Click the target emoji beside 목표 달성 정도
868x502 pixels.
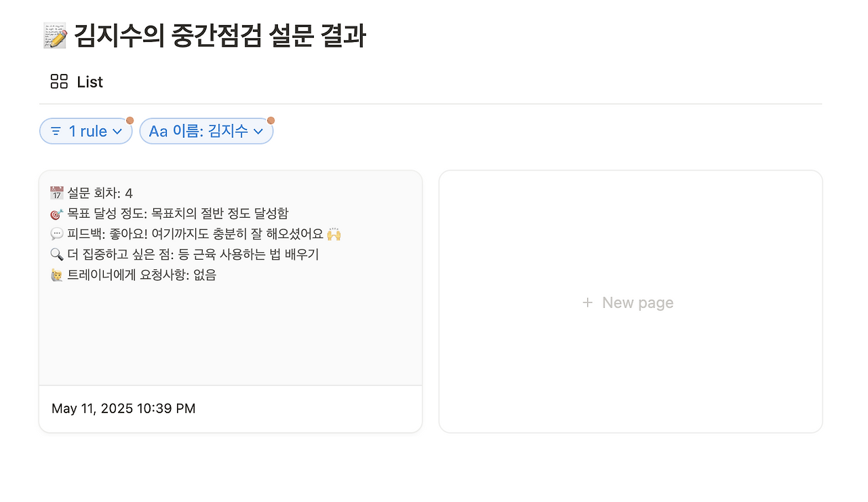point(57,214)
